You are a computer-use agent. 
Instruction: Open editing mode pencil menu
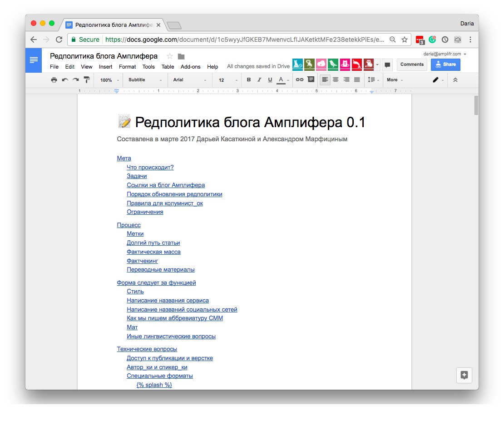pos(438,80)
